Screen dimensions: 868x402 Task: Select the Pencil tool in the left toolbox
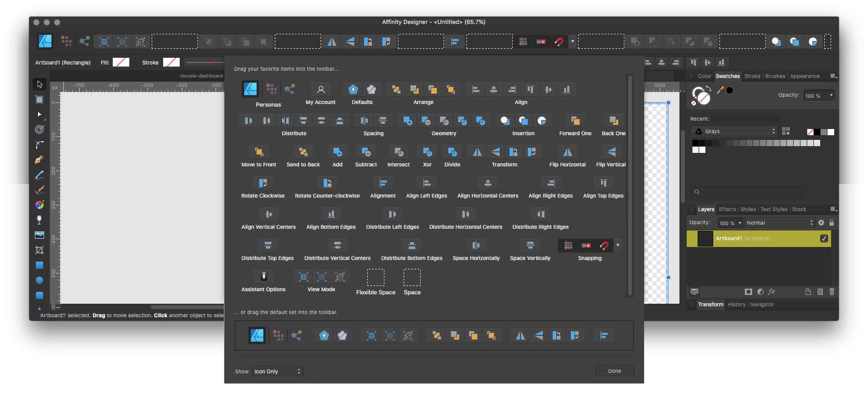pyautogui.click(x=39, y=175)
